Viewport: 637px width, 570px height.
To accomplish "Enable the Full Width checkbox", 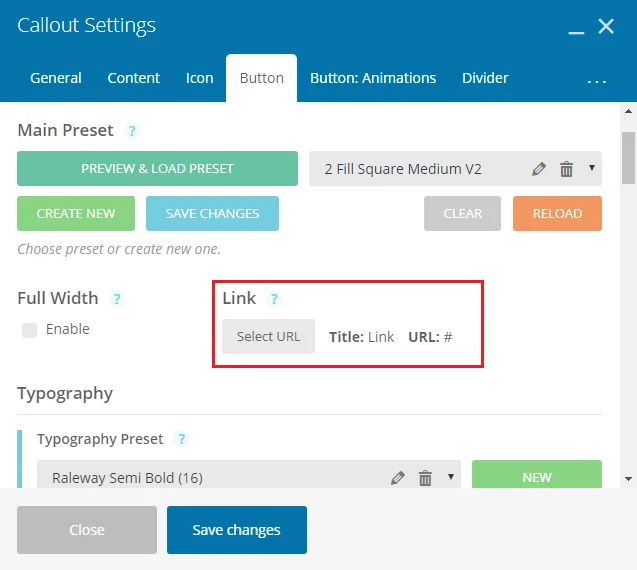I will coord(29,330).
